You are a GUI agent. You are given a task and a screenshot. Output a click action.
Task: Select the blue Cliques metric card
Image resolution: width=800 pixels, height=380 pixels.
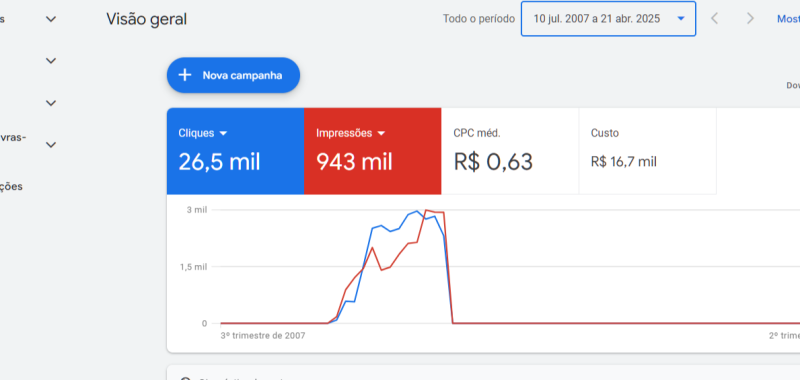click(235, 151)
